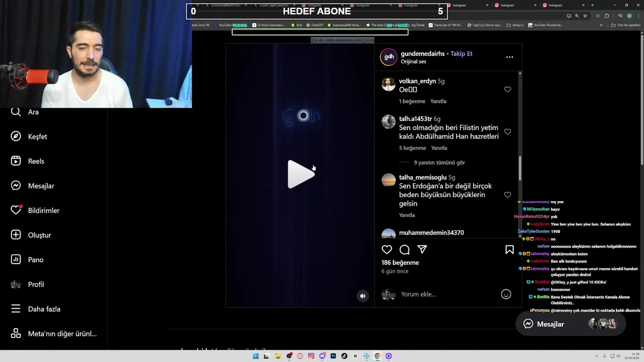
Task: View the '186 beğenme' likes list
Action: tap(400, 263)
